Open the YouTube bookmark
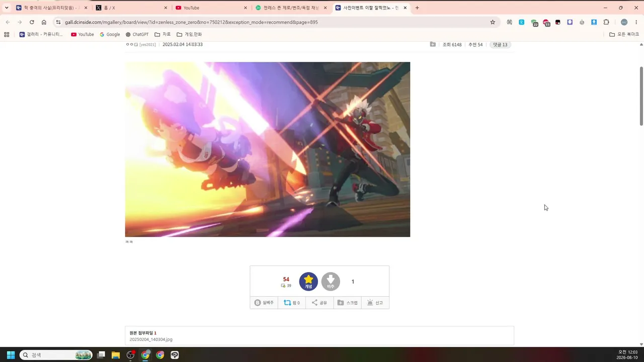The width and height of the screenshot is (644, 362). pos(83,35)
